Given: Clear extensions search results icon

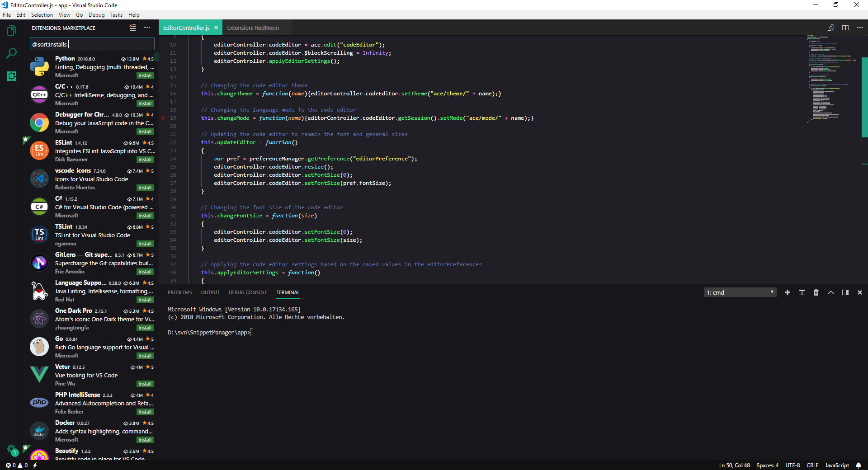Looking at the screenshot, I should coord(132,28).
